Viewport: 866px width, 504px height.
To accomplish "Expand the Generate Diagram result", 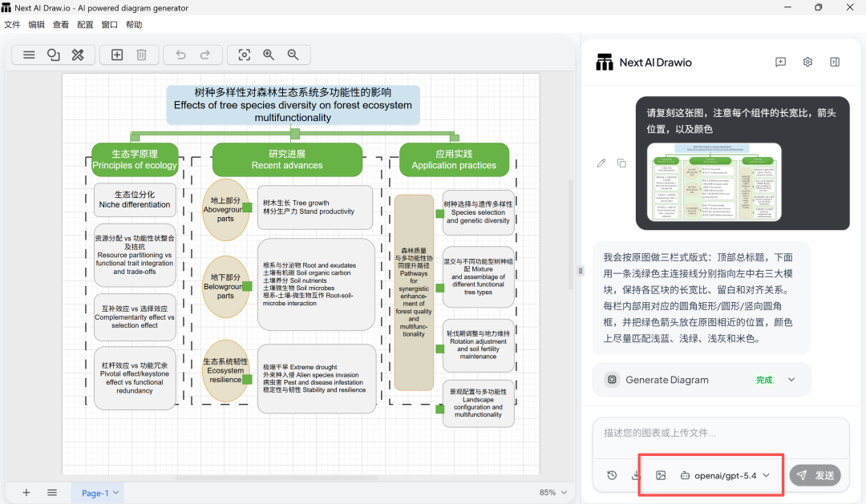I will click(791, 380).
